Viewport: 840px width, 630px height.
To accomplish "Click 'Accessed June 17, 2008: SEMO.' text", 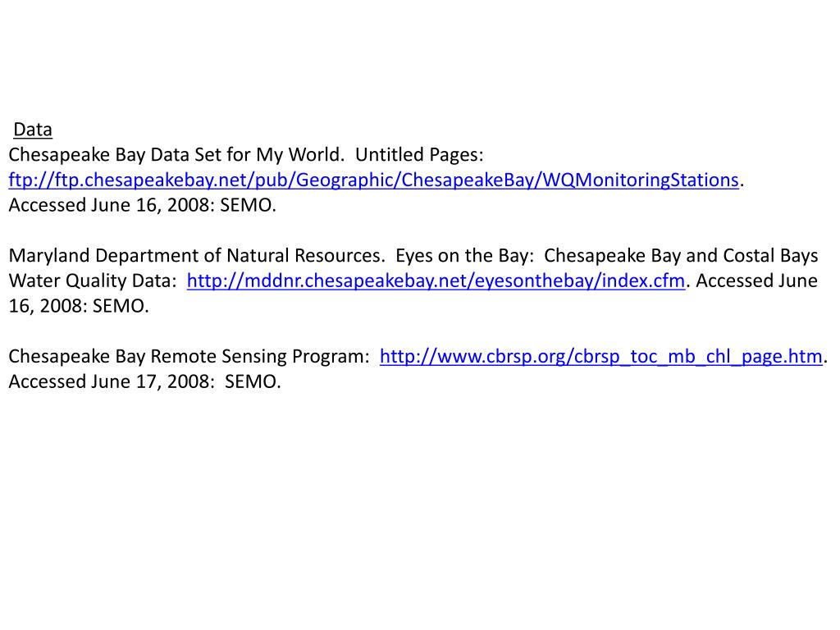I will 144,381.
